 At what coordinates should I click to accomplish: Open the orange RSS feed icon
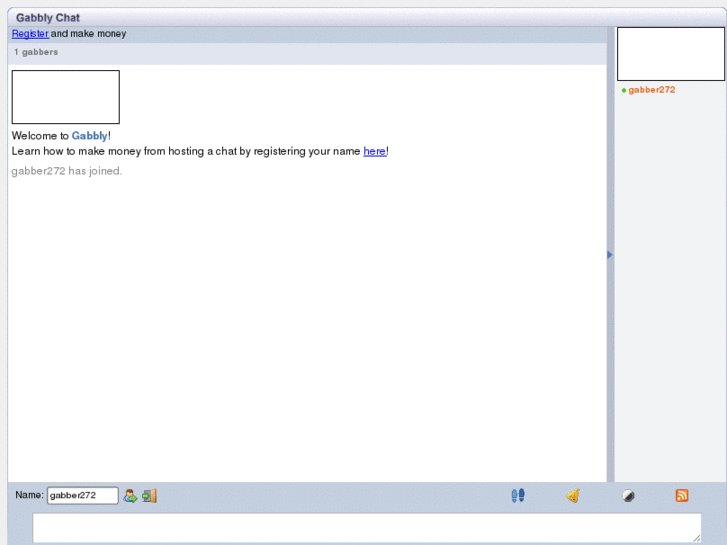click(682, 495)
